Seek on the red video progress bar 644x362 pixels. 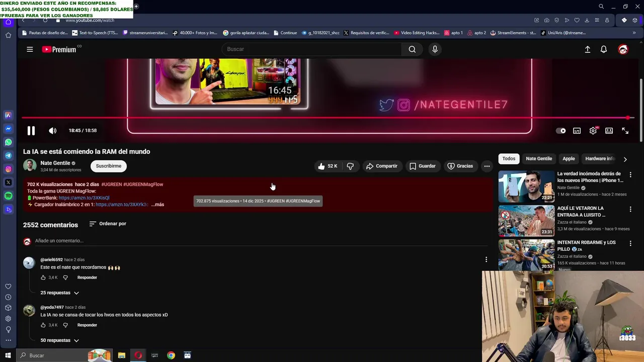(327, 118)
